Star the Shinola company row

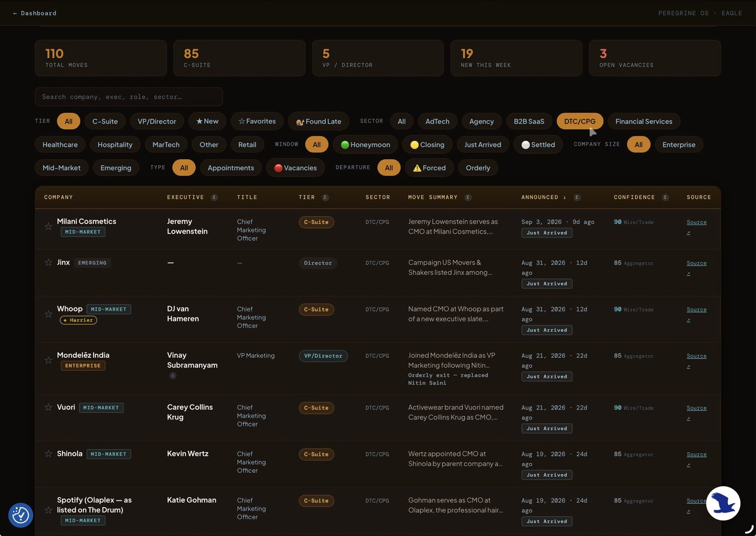(x=49, y=453)
